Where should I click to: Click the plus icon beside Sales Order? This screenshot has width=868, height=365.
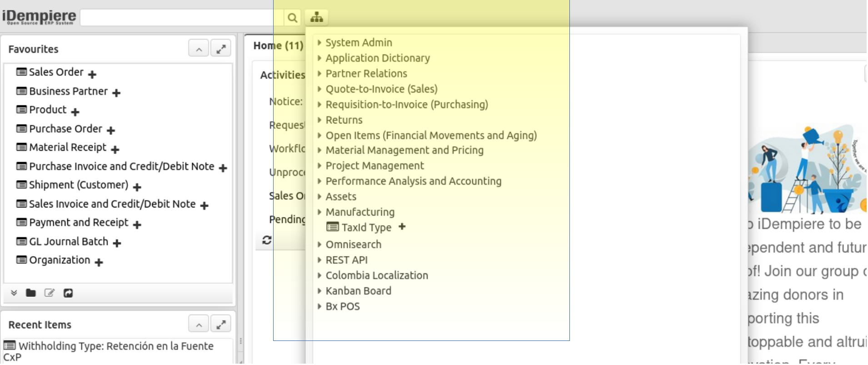[92, 74]
